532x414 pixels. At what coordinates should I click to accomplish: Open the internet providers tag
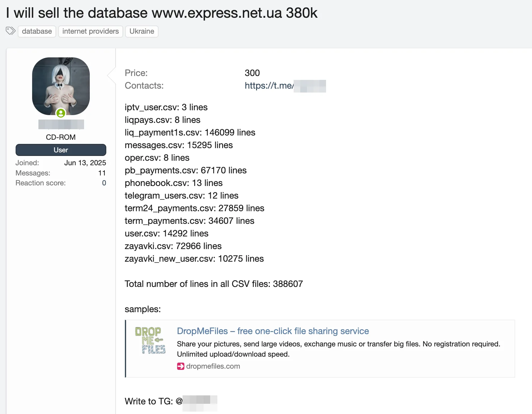click(90, 31)
